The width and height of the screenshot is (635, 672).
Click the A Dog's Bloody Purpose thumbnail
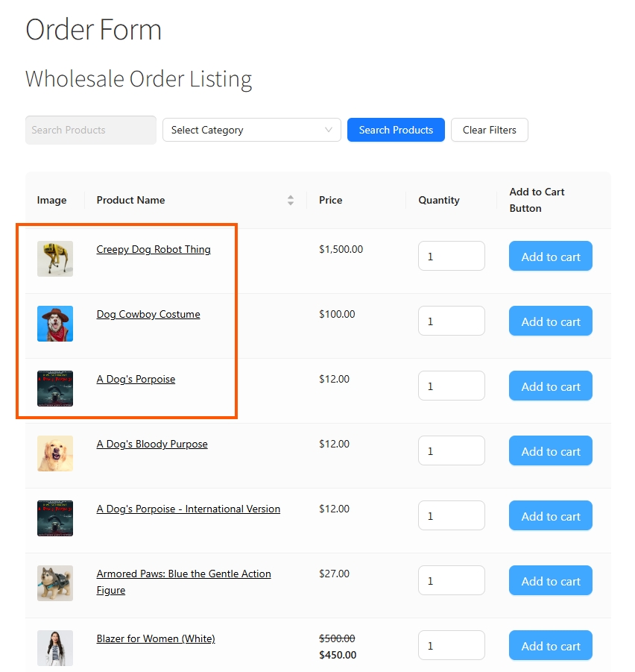coord(55,453)
